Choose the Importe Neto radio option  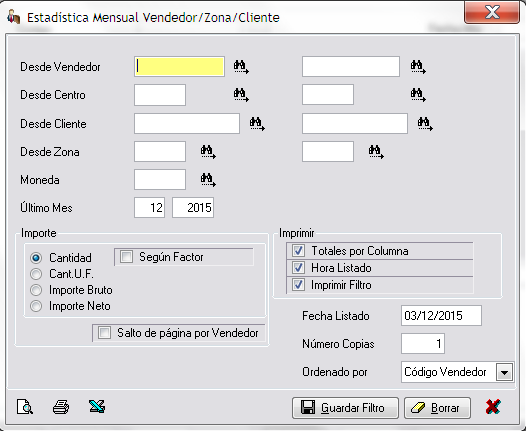pos(36,306)
